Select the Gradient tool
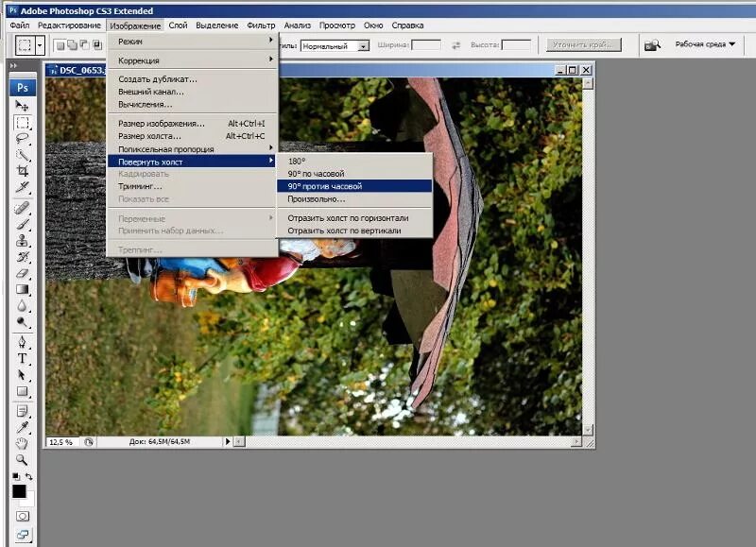 point(22,289)
